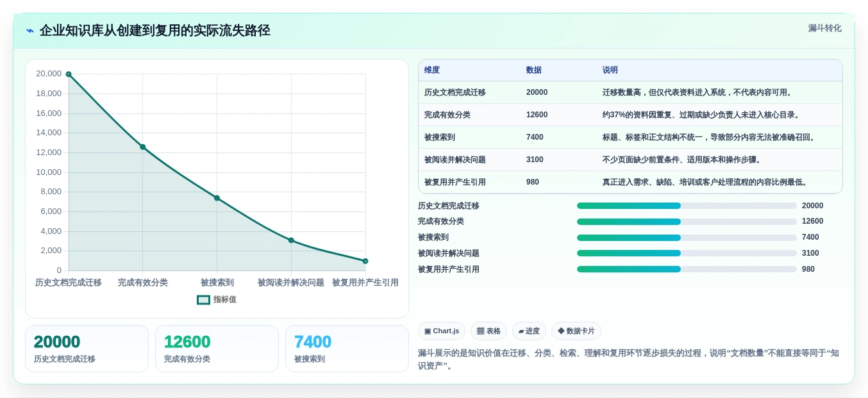Click the 被阅读并解决问题 progress bar
The image size is (868, 398).
pyautogui.click(x=687, y=253)
